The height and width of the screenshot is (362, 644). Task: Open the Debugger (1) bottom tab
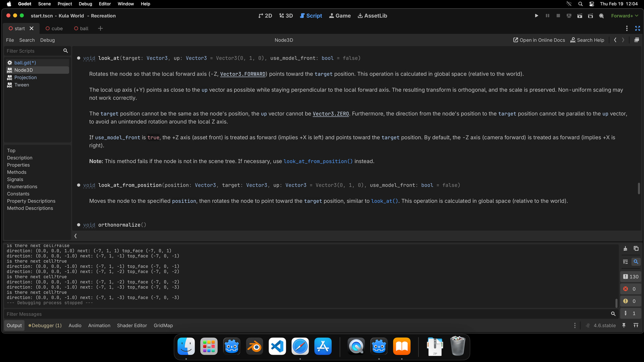pos(45,325)
